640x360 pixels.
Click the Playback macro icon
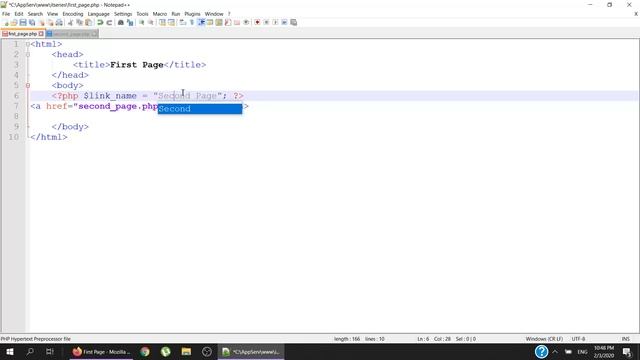pyautogui.click(x=275, y=22)
